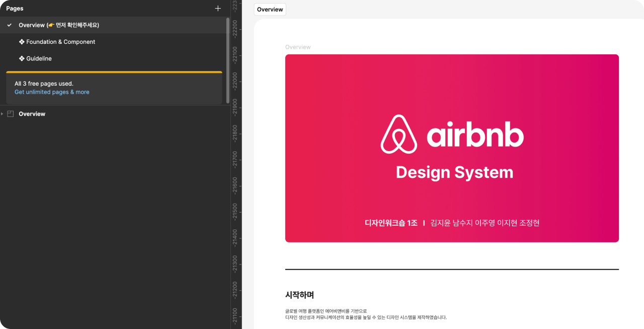Click the vertical ruler beside canvas
This screenshot has width=644, height=329.
click(x=236, y=164)
